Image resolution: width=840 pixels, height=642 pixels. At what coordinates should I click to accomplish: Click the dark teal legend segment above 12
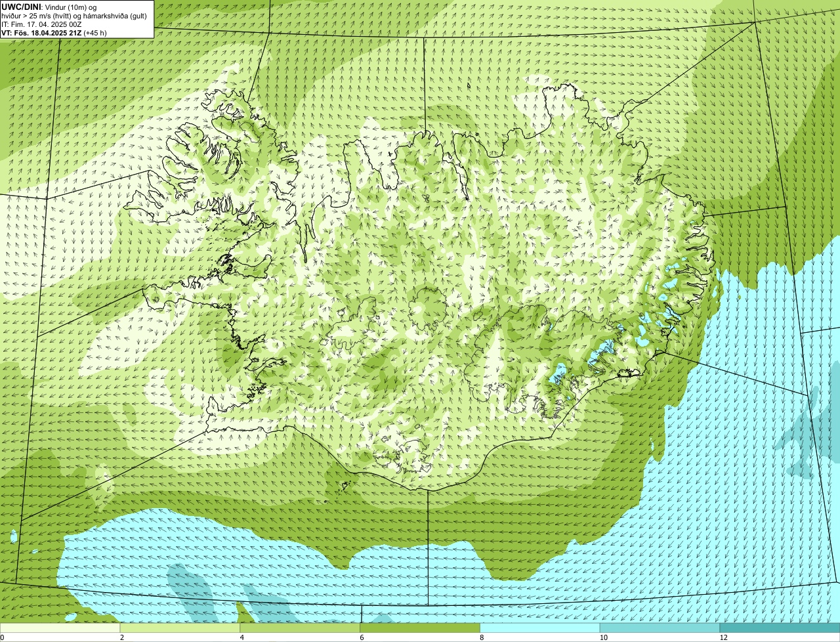[780, 628]
